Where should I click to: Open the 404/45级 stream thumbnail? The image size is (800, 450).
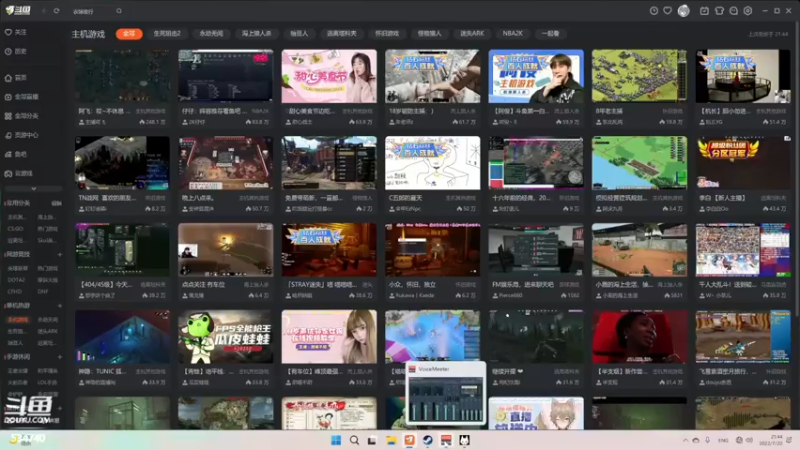(122, 250)
